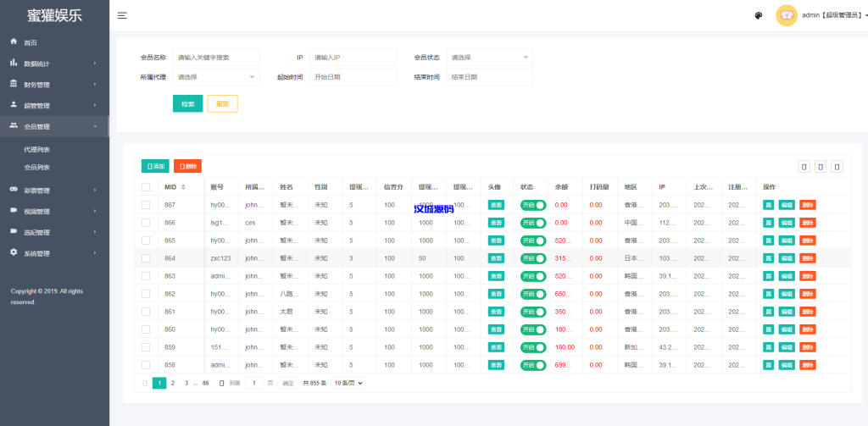868x426 pixels.
Task: Click the hamburger menu collapse icon
Action: (x=122, y=15)
